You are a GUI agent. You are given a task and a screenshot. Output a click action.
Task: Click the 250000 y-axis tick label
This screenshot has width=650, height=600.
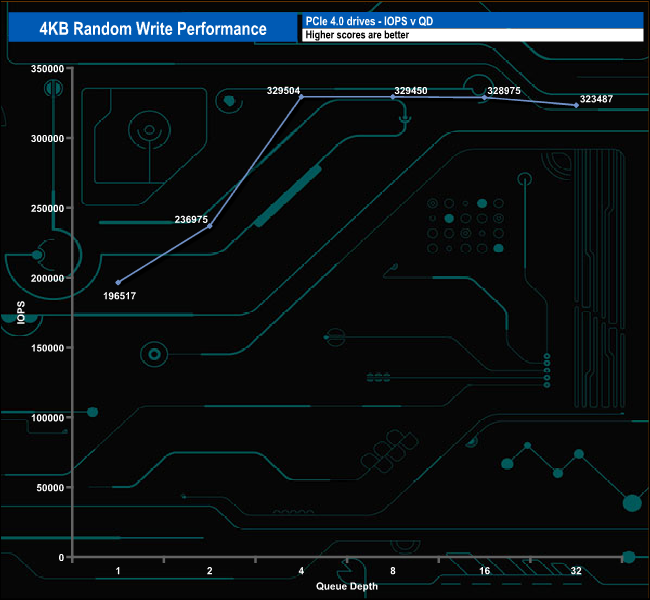click(48, 208)
